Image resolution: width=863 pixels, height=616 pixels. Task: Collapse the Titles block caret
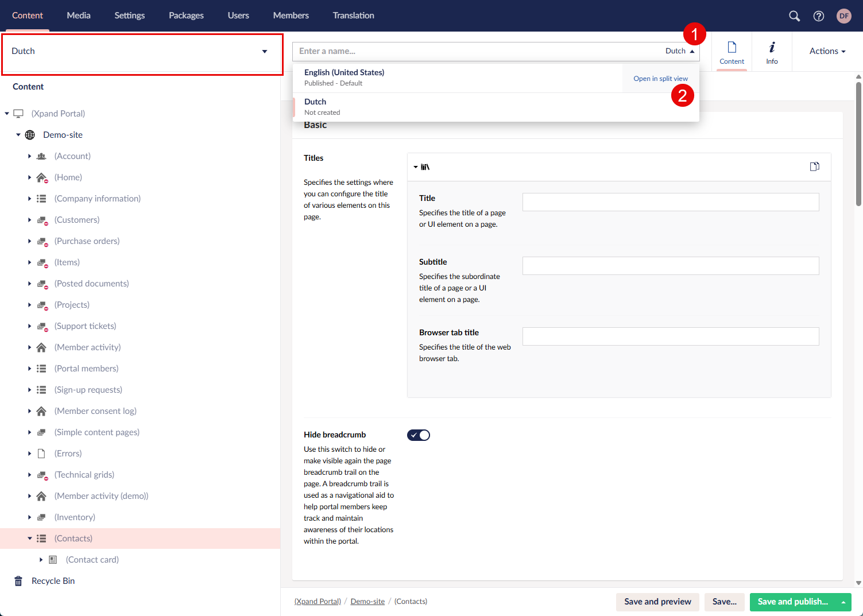click(x=416, y=167)
